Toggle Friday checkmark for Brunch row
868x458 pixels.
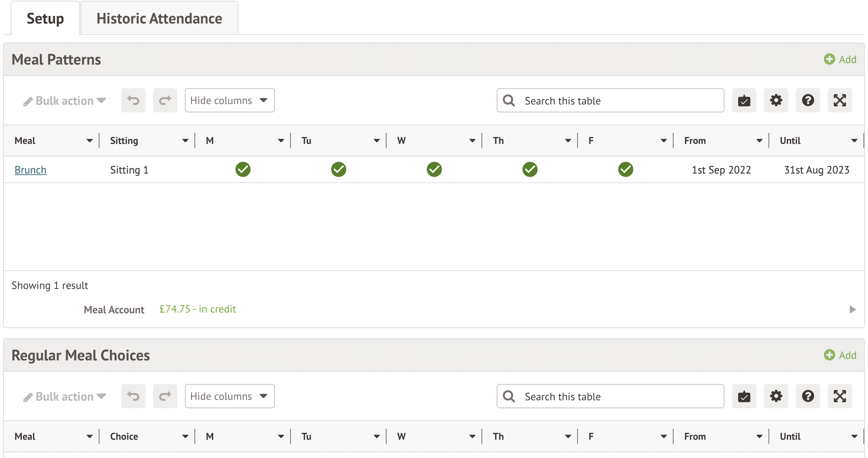pyautogui.click(x=626, y=169)
